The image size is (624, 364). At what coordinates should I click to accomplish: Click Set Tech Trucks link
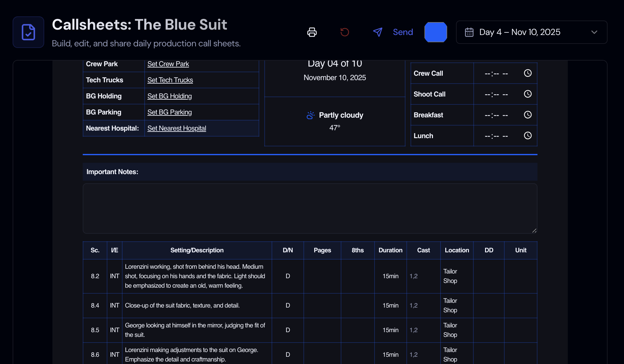pos(170,80)
